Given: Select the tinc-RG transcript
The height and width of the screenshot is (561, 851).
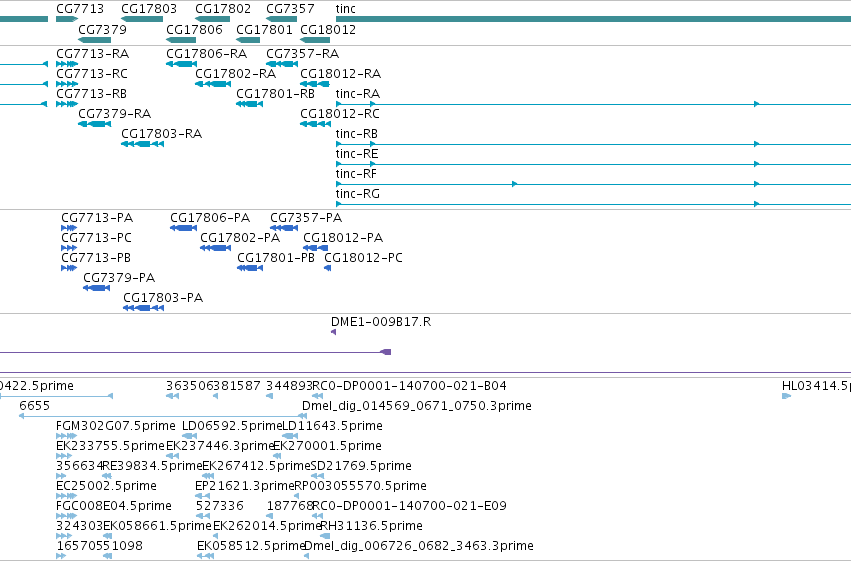Looking at the screenshot, I should [x=358, y=194].
